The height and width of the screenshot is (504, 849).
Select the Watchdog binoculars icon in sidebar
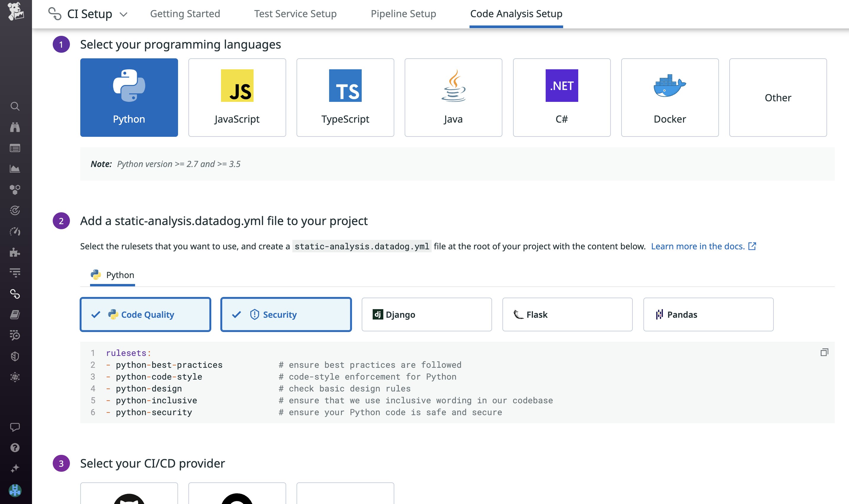click(15, 127)
